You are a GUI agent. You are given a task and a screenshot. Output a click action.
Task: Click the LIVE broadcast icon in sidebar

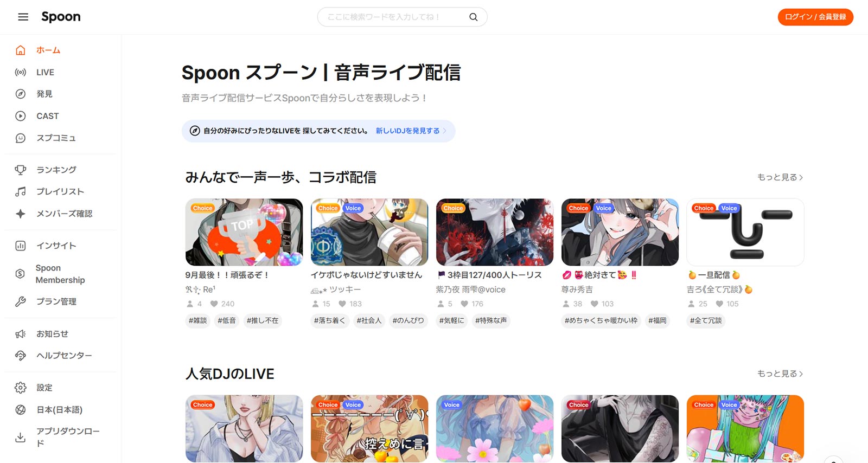[21, 72]
